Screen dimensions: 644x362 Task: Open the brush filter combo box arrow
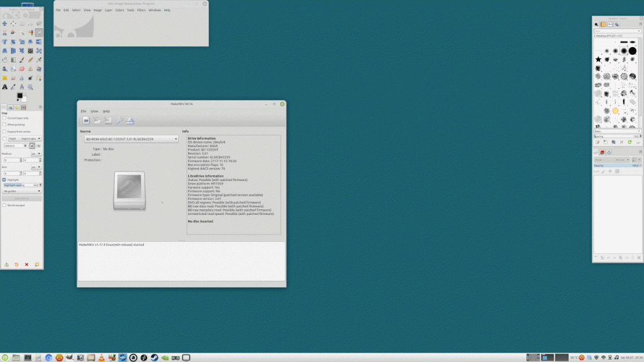(639, 31)
